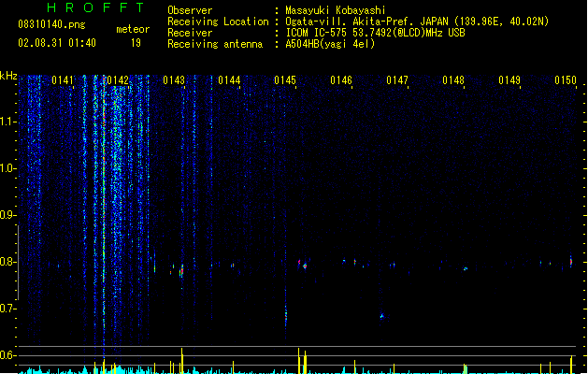Click the 0150 time marker
This screenshot has height=374, width=588.
point(566,80)
